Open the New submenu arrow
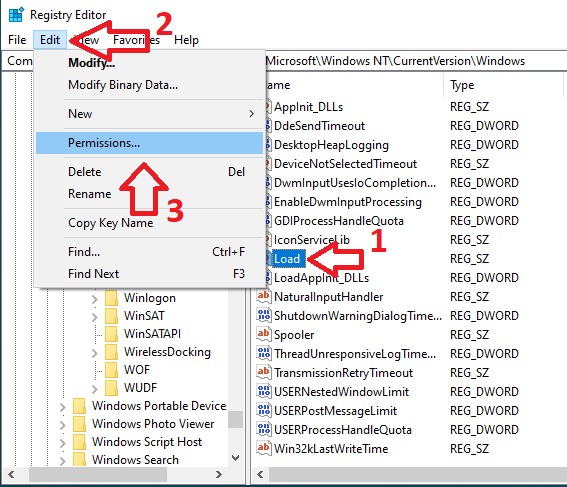567x487 pixels. 252,114
